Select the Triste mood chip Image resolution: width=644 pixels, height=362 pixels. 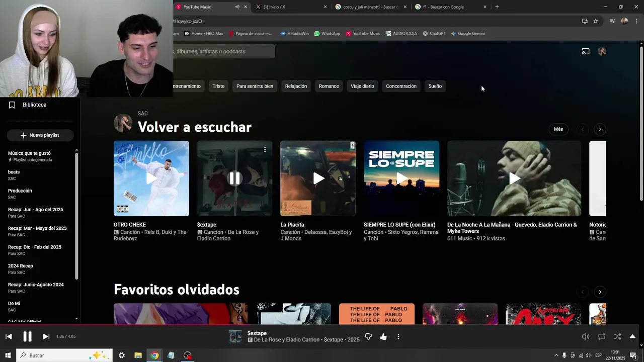point(218,86)
